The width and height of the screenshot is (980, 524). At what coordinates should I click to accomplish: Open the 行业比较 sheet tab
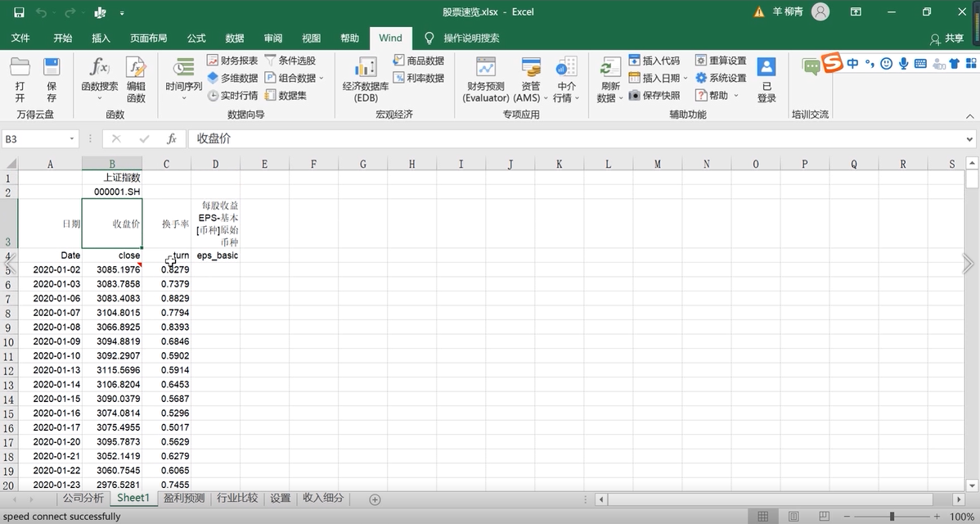click(237, 499)
